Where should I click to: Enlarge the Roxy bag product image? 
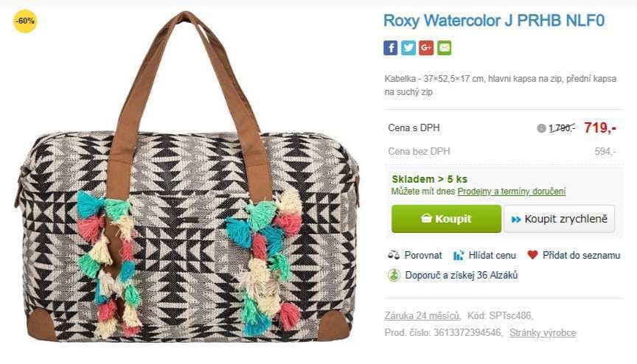(187, 177)
